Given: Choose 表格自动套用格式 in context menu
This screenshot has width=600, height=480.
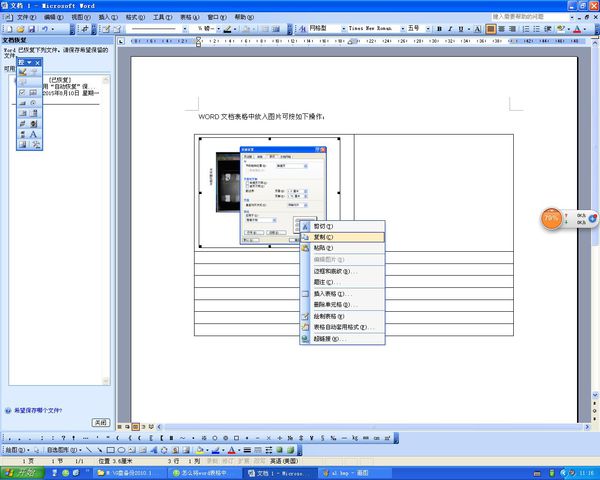Looking at the screenshot, I should [x=342, y=327].
